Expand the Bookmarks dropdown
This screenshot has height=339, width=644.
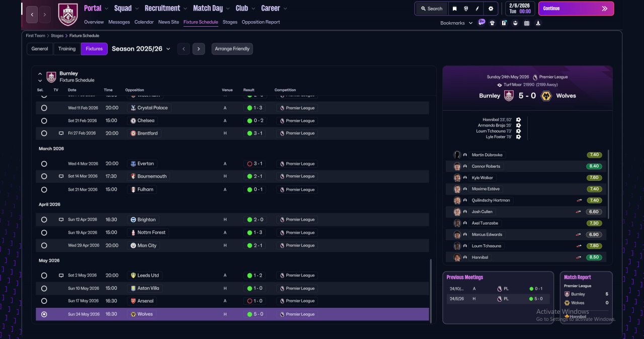(456, 23)
